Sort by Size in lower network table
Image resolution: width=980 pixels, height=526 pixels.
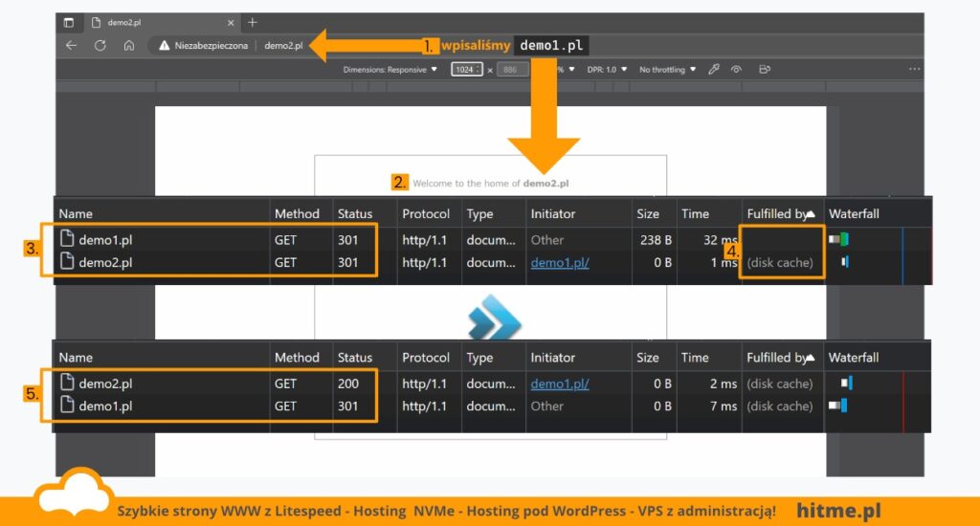pyautogui.click(x=648, y=358)
